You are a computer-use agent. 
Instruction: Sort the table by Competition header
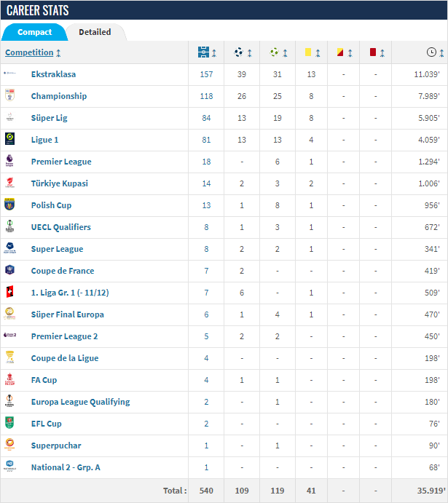(29, 52)
